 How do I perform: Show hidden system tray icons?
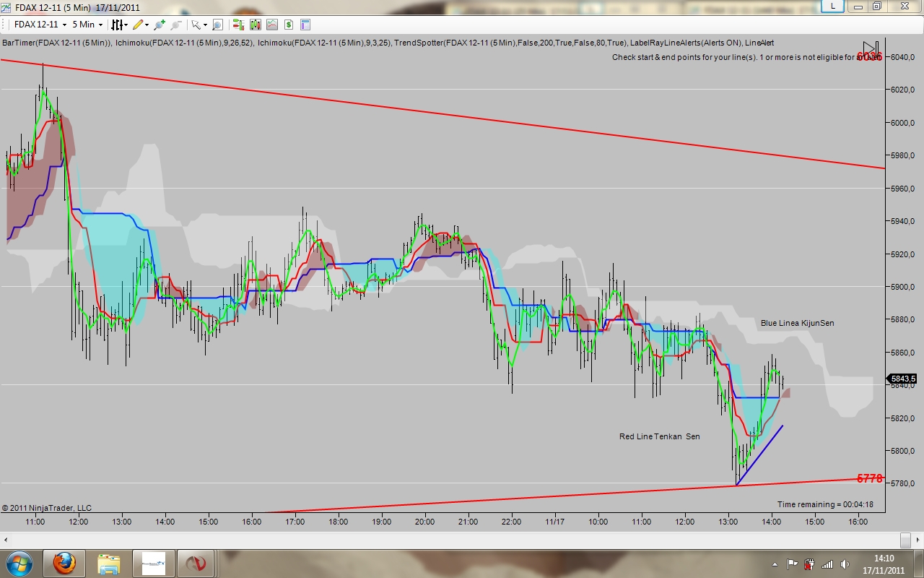pos(775,564)
